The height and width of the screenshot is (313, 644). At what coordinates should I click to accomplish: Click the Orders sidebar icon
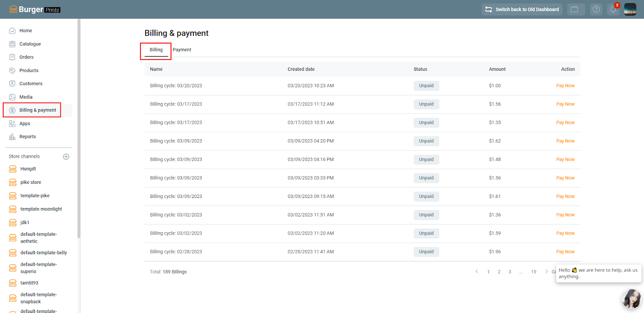[x=12, y=57]
